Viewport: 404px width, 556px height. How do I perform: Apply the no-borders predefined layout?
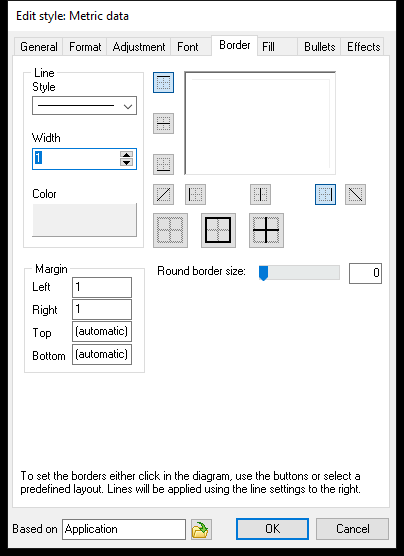coord(170,230)
